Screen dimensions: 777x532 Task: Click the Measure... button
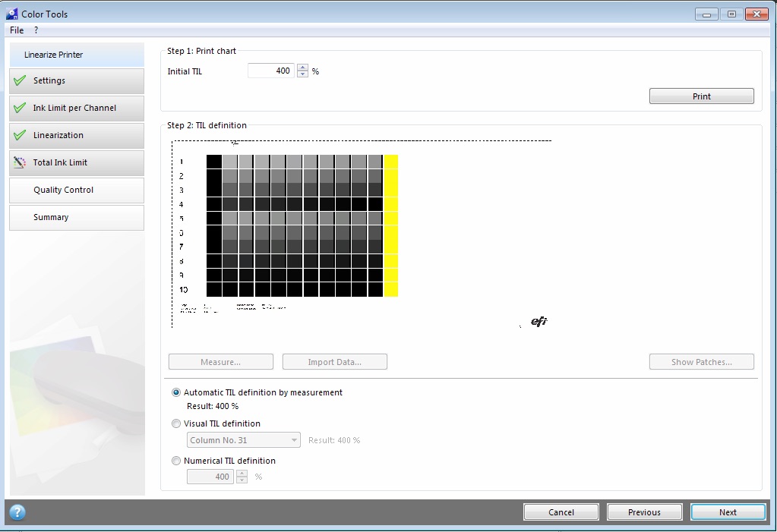(x=220, y=361)
